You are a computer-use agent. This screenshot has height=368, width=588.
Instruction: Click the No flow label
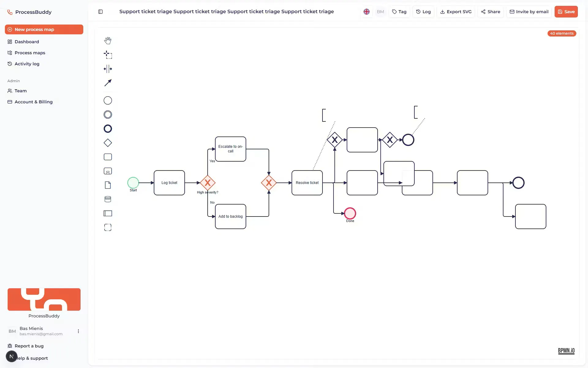[213, 202]
